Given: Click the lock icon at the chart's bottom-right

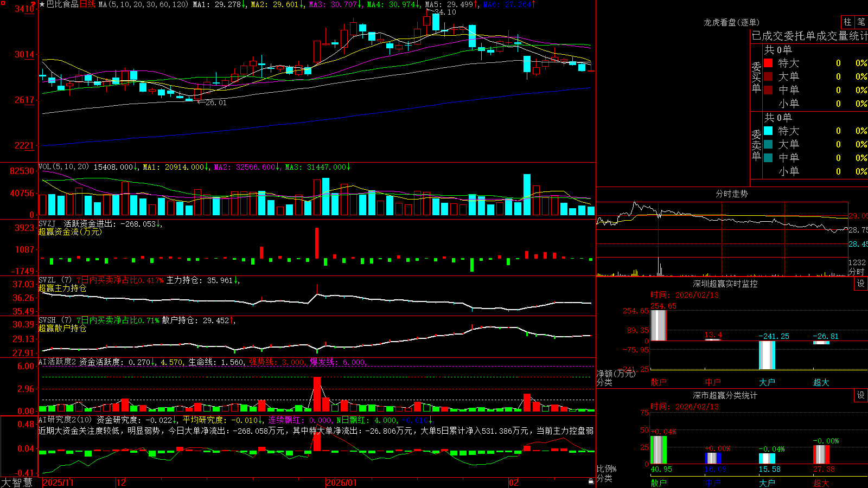Looking at the screenshot, I should point(591,481).
